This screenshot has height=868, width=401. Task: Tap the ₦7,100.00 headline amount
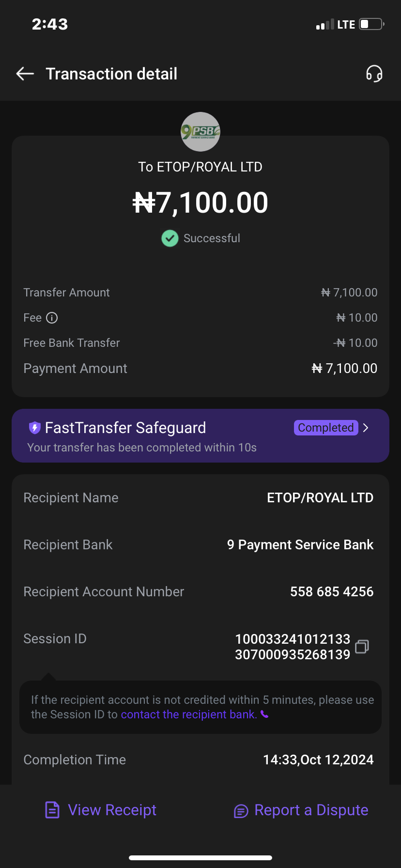pos(200,202)
